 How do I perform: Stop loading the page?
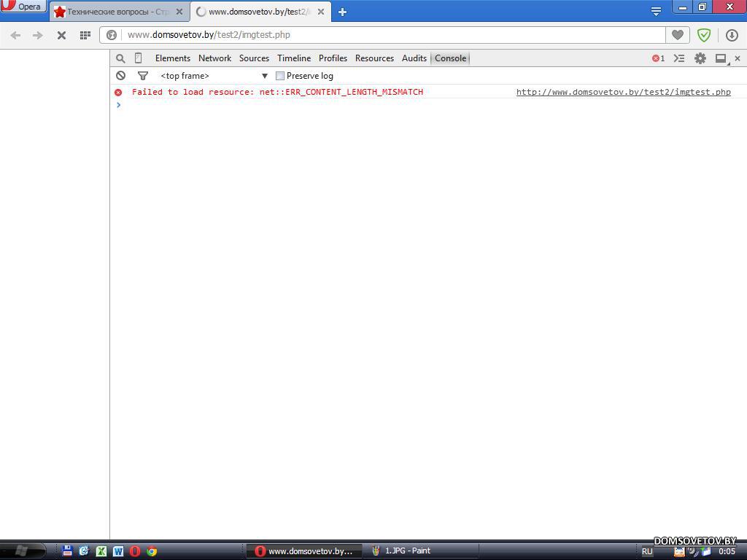pos(61,35)
